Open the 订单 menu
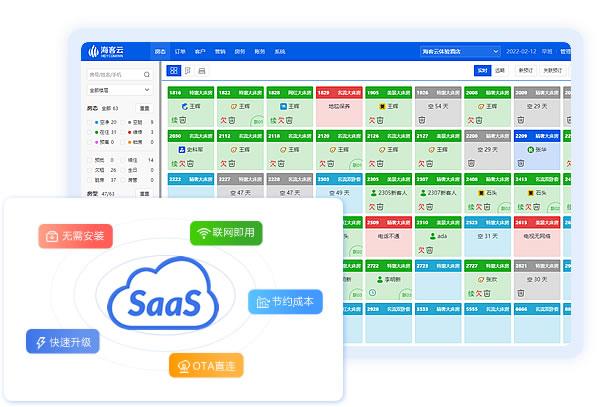 [180, 51]
